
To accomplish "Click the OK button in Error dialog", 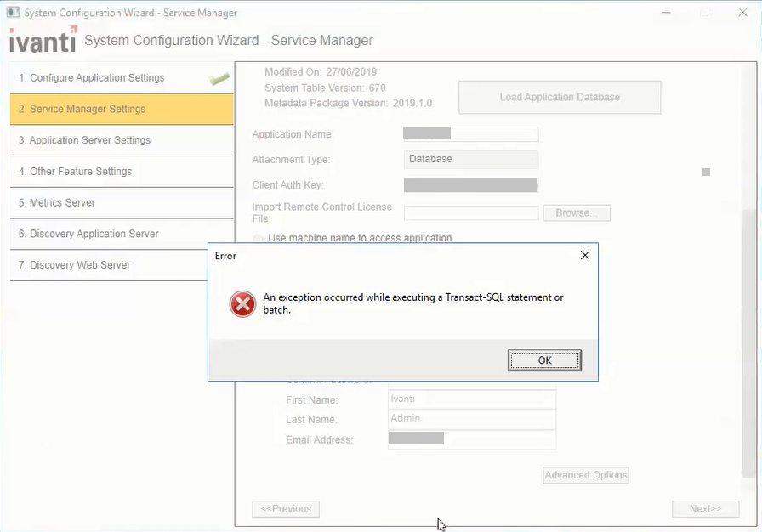I will [x=544, y=360].
